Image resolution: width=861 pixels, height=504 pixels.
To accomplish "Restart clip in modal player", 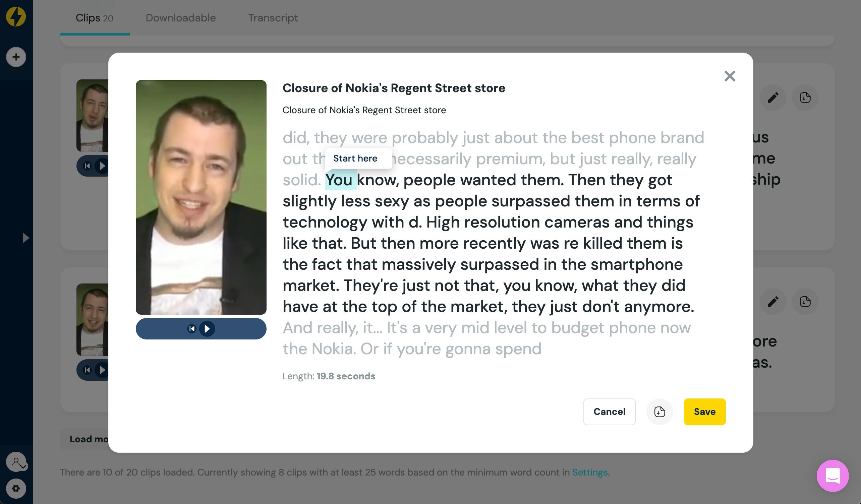I will (192, 328).
